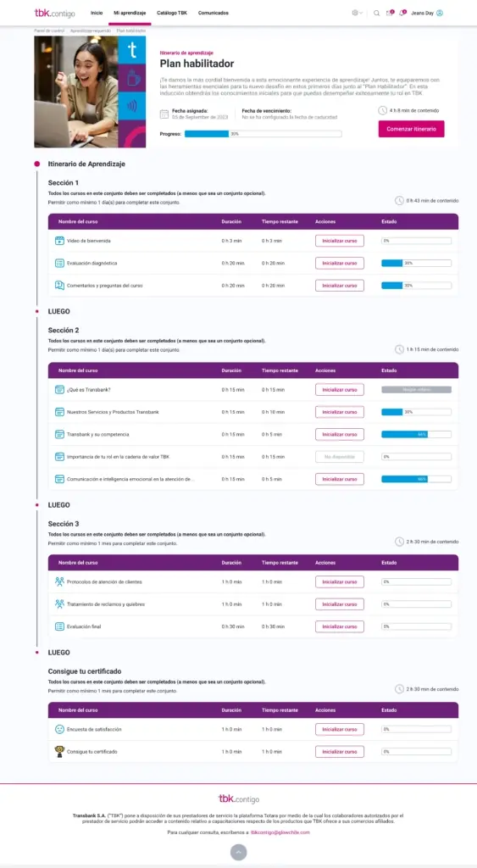
Task: Click the Consigue tu certificado trophy icon
Action: point(59,751)
